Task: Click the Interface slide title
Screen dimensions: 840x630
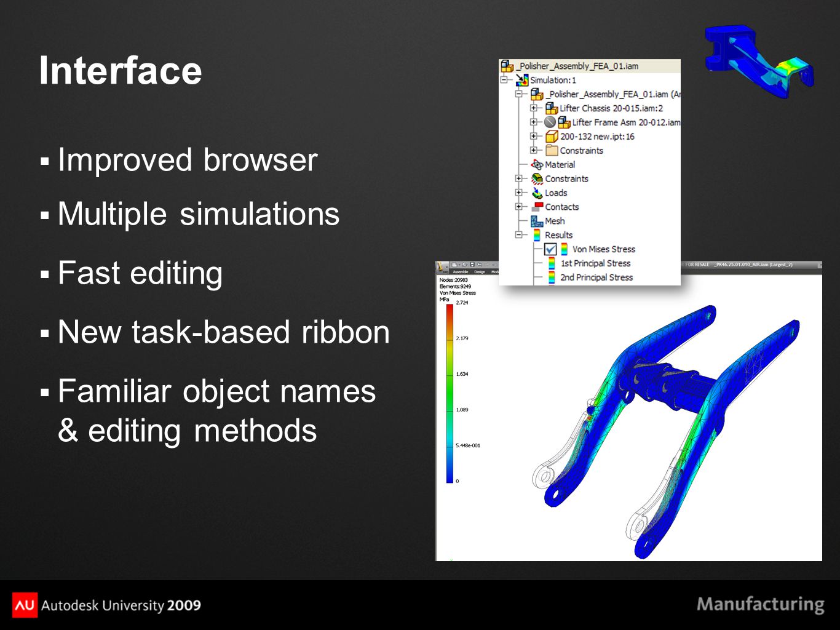Action: (x=121, y=70)
